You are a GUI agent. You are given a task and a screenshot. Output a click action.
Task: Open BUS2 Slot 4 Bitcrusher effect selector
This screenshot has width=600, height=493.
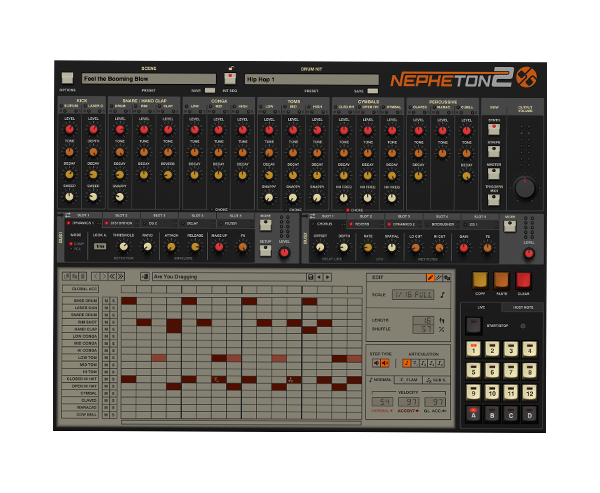pos(442,224)
